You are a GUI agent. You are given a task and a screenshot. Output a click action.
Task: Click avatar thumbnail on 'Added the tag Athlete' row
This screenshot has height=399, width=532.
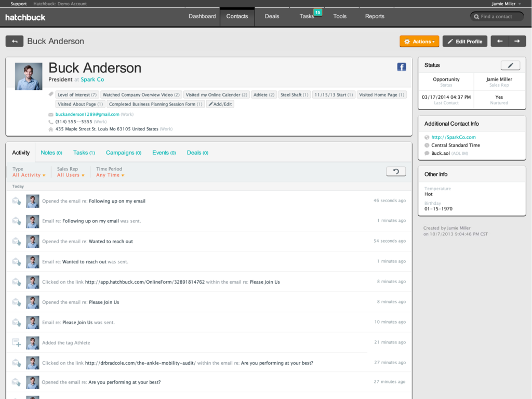(33, 343)
